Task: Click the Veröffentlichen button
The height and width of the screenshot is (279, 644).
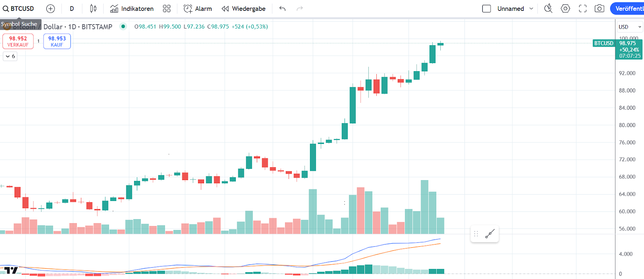Action: tap(627, 8)
